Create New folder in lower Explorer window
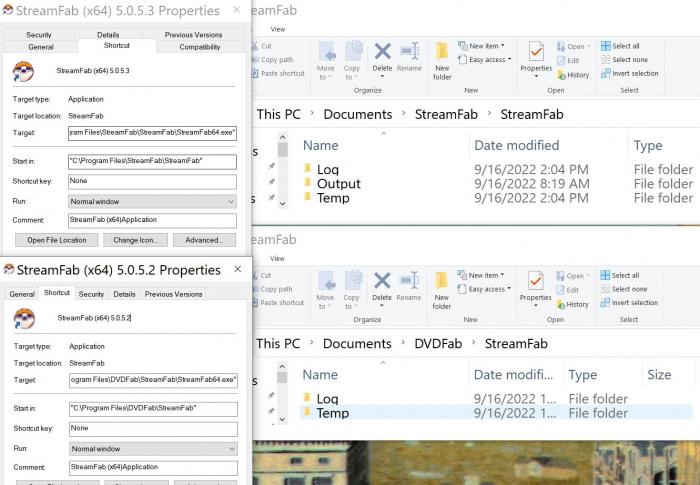Viewport: 700px width, 485px height. click(x=442, y=290)
